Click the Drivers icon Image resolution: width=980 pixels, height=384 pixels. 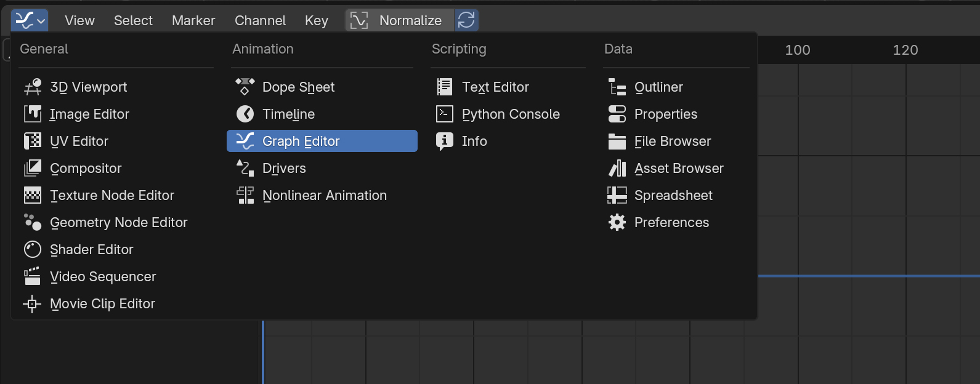pyautogui.click(x=245, y=168)
